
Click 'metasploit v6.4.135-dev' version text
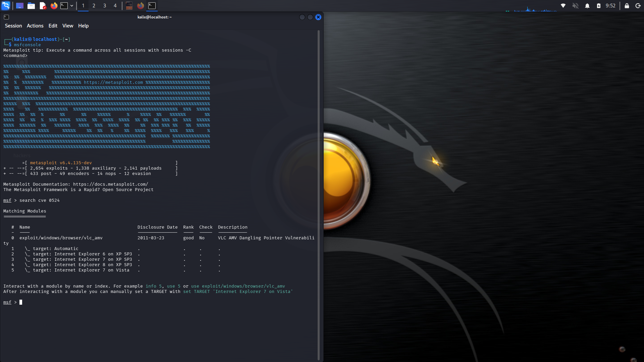pos(61,163)
